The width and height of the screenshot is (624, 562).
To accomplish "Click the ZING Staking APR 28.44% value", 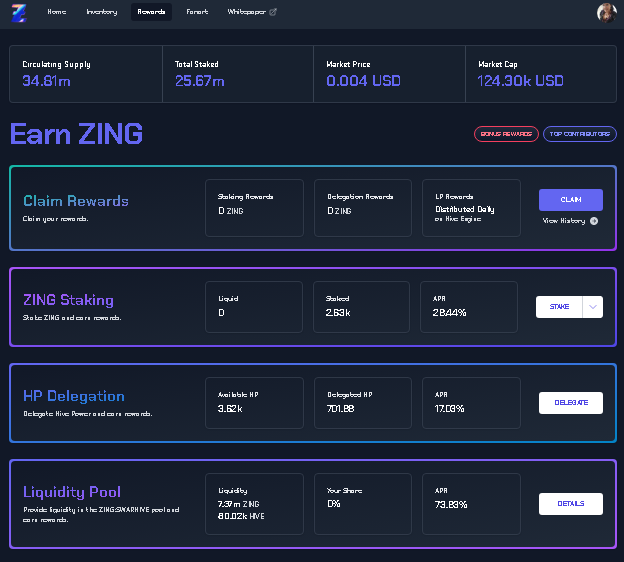I will coord(449,313).
